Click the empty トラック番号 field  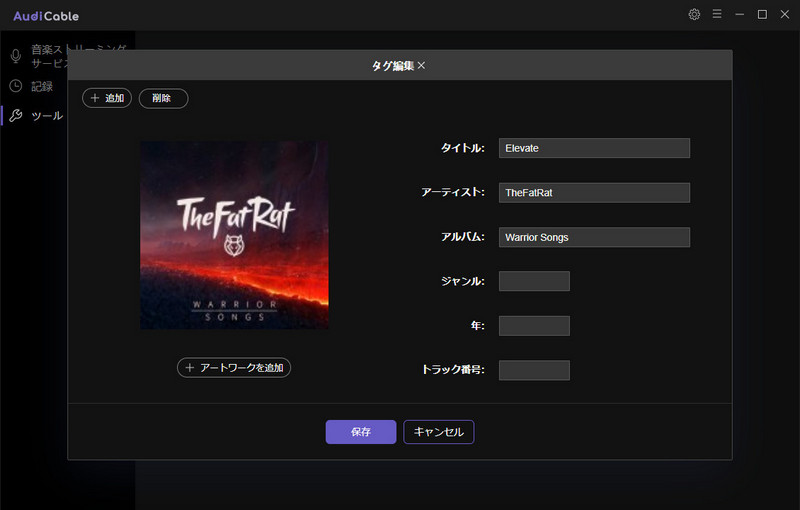pos(534,370)
